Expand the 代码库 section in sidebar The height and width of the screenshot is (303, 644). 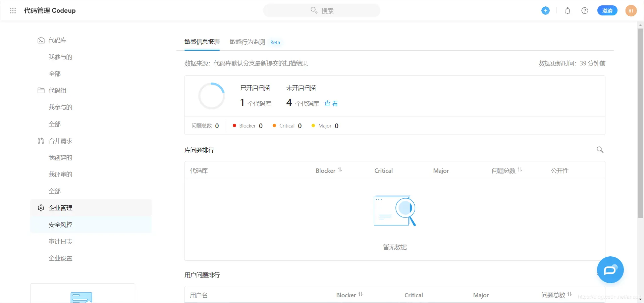pyautogui.click(x=57, y=40)
